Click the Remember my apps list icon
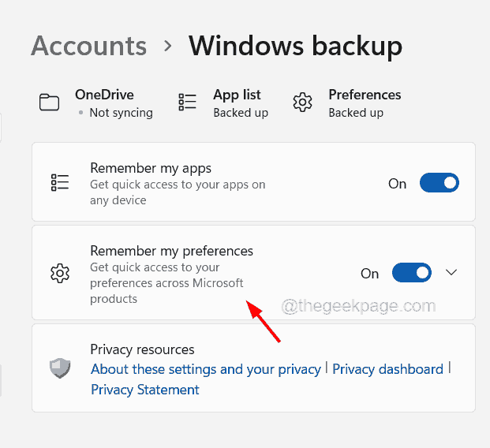490x448 pixels. 60,183
